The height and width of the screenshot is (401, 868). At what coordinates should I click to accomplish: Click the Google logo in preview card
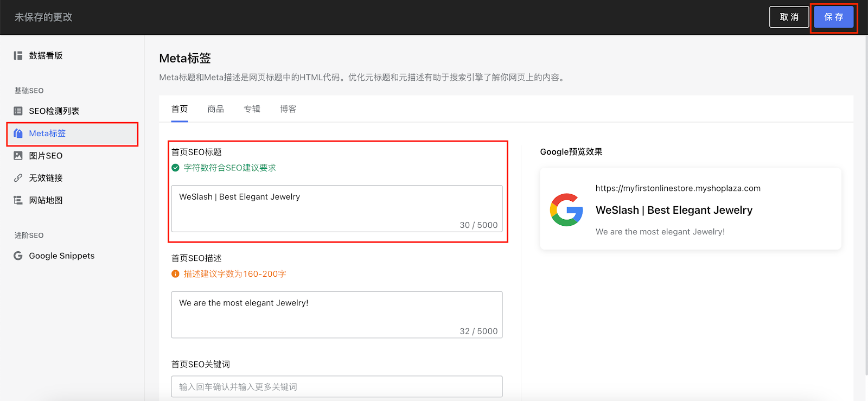coord(566,210)
